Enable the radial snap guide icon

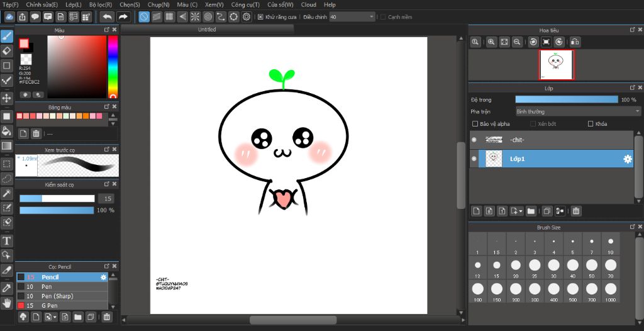194,17
